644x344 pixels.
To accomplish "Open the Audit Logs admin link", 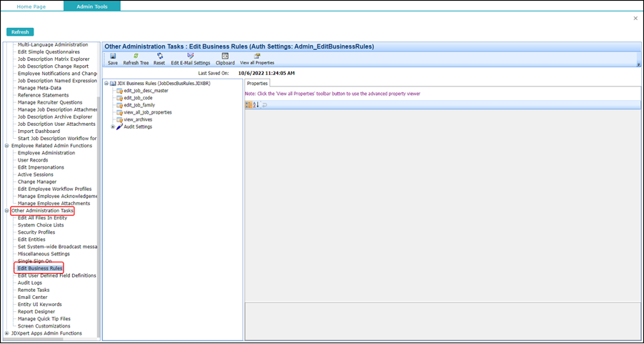I will click(x=29, y=282).
